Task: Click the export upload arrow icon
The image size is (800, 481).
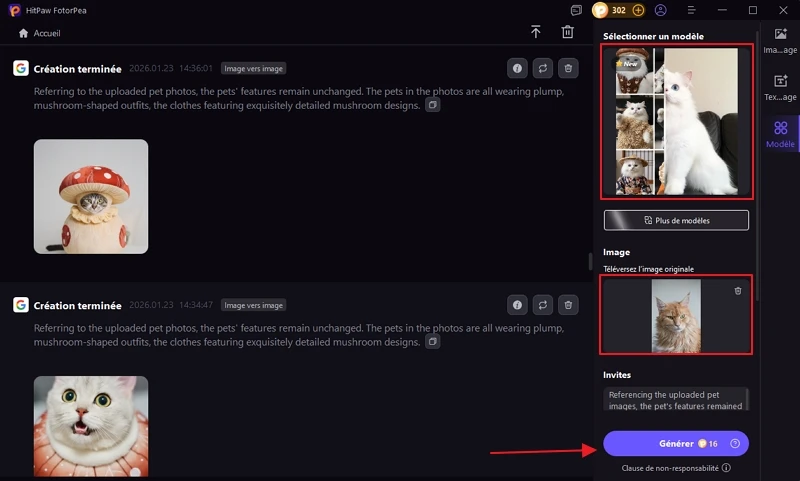Action: coord(537,32)
